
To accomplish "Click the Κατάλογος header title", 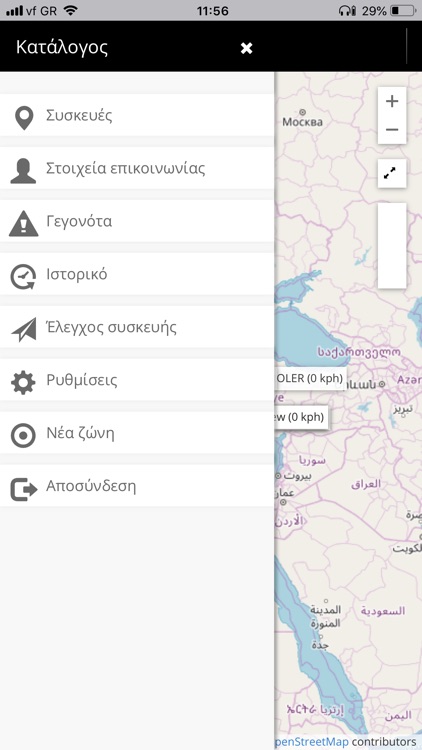I will [x=62, y=47].
